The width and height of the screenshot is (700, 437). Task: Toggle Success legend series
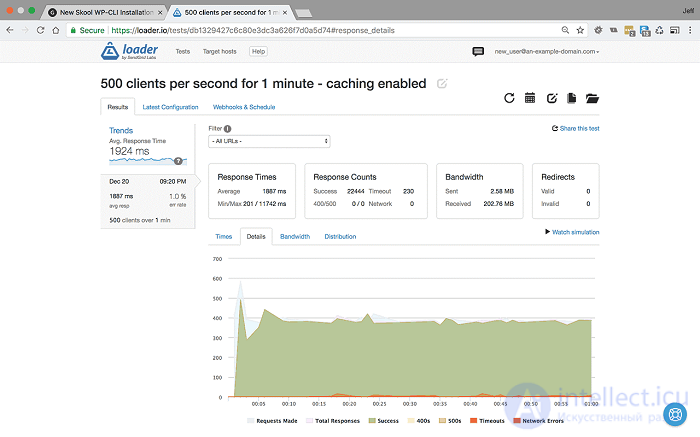click(x=383, y=420)
